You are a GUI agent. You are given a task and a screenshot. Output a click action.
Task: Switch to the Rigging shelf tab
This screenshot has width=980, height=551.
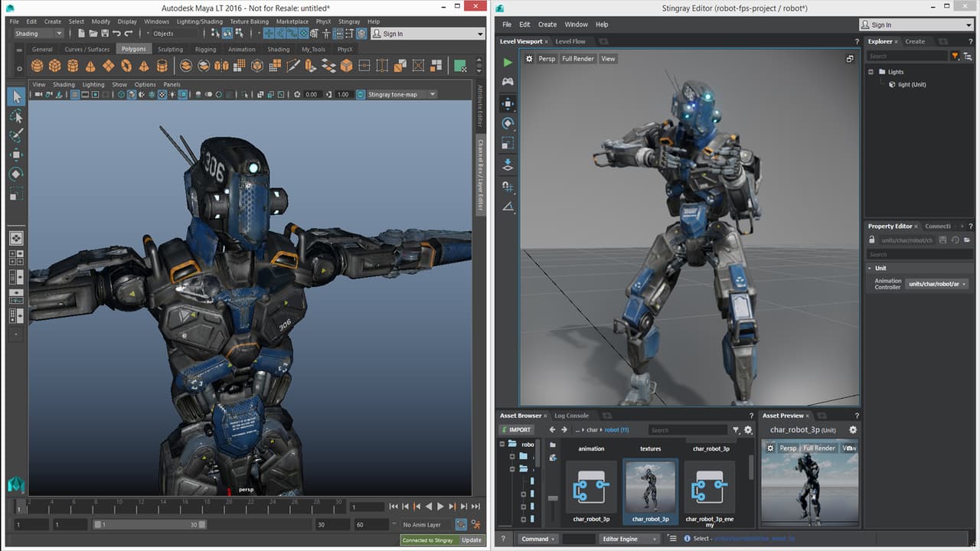(x=205, y=49)
